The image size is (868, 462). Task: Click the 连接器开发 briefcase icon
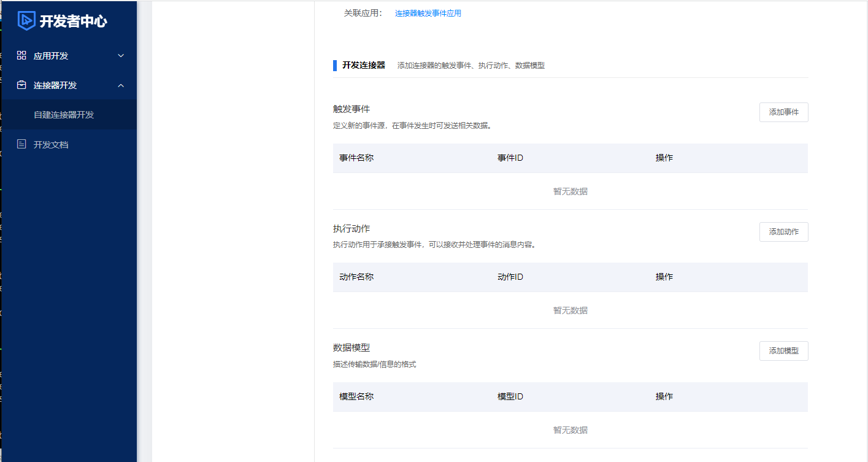[x=21, y=85]
